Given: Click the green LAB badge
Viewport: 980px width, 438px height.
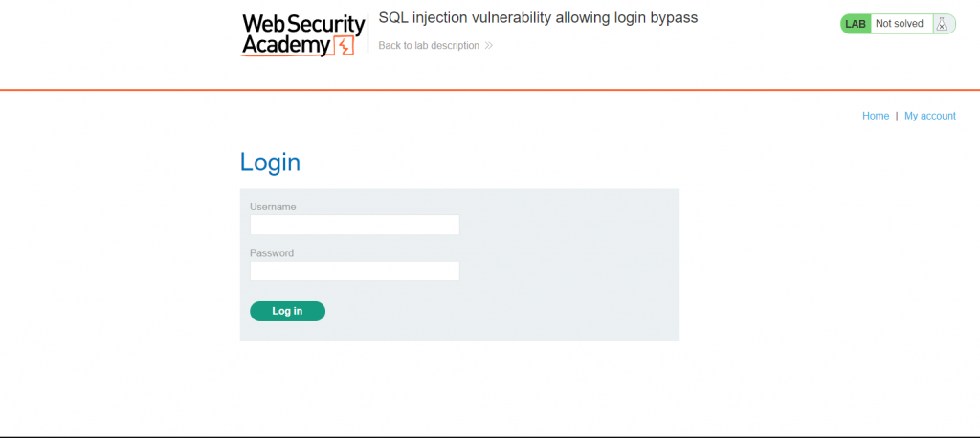Looking at the screenshot, I should [x=856, y=24].
